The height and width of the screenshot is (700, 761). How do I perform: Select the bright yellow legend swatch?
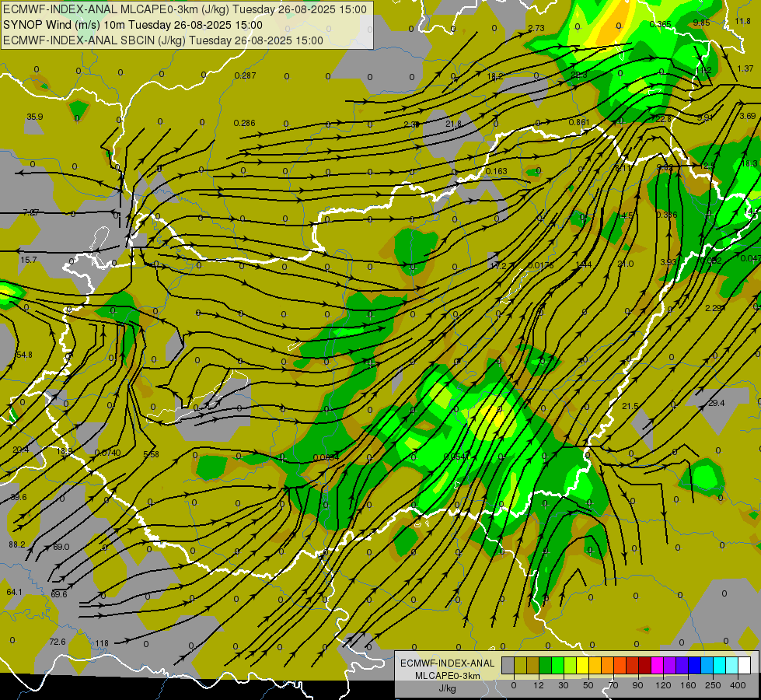[582, 665]
